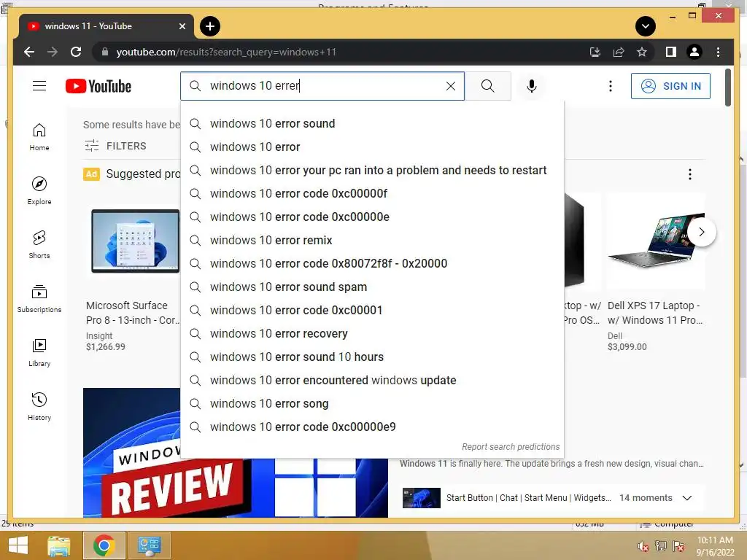
Task: Pick suggestion windows 10 error recovery
Action: (x=373, y=333)
